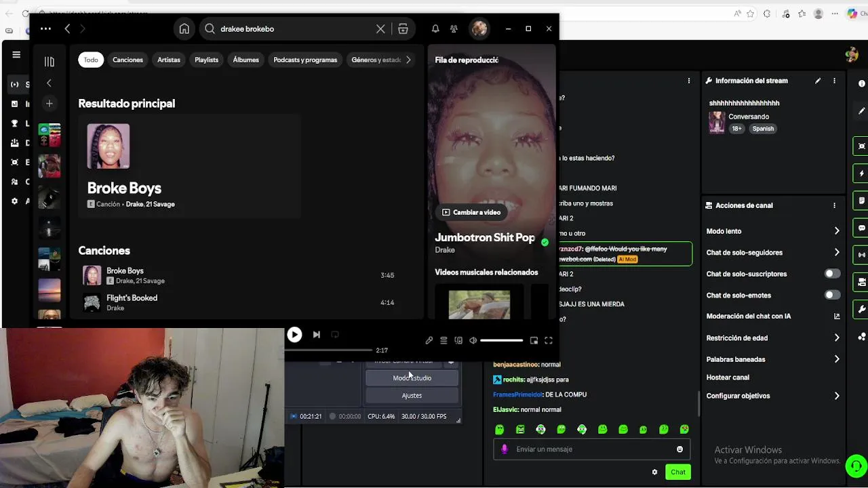Open emote picker in chat input
The image size is (868, 488).
pyautogui.click(x=679, y=449)
